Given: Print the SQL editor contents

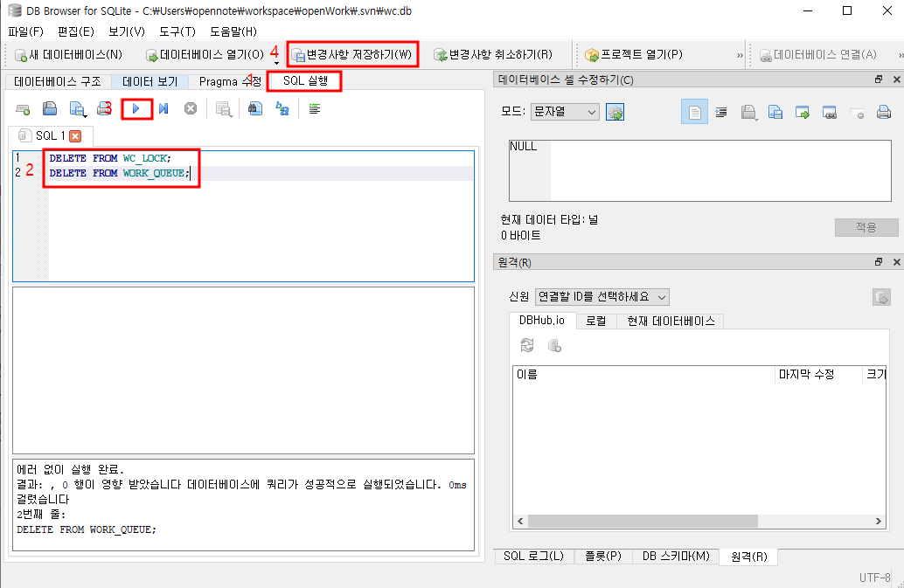Looking at the screenshot, I should [104, 109].
